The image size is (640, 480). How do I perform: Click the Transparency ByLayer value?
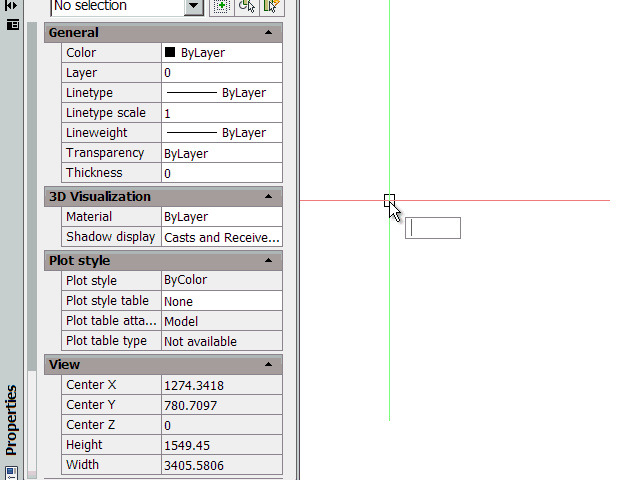pyautogui.click(x=222, y=153)
